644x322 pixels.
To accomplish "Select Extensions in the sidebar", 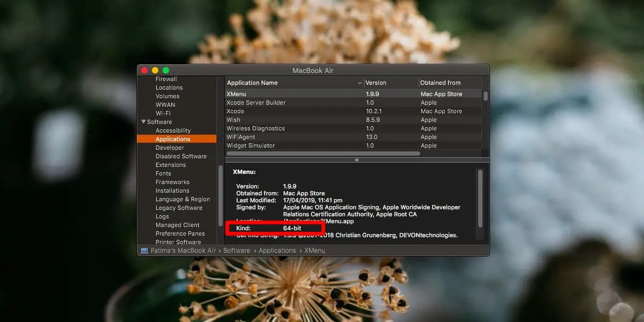I will pos(171,165).
